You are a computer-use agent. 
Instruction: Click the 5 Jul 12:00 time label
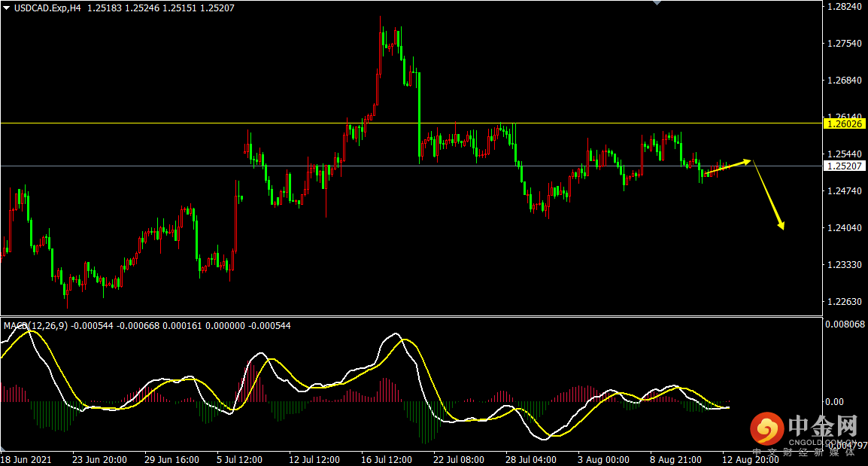click(x=240, y=460)
